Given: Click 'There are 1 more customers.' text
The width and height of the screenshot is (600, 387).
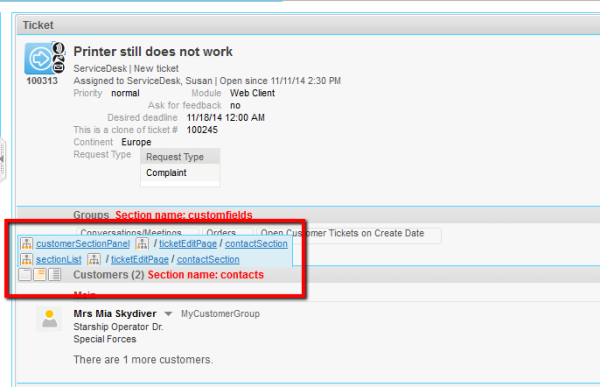Looking at the screenshot, I should (143, 360).
